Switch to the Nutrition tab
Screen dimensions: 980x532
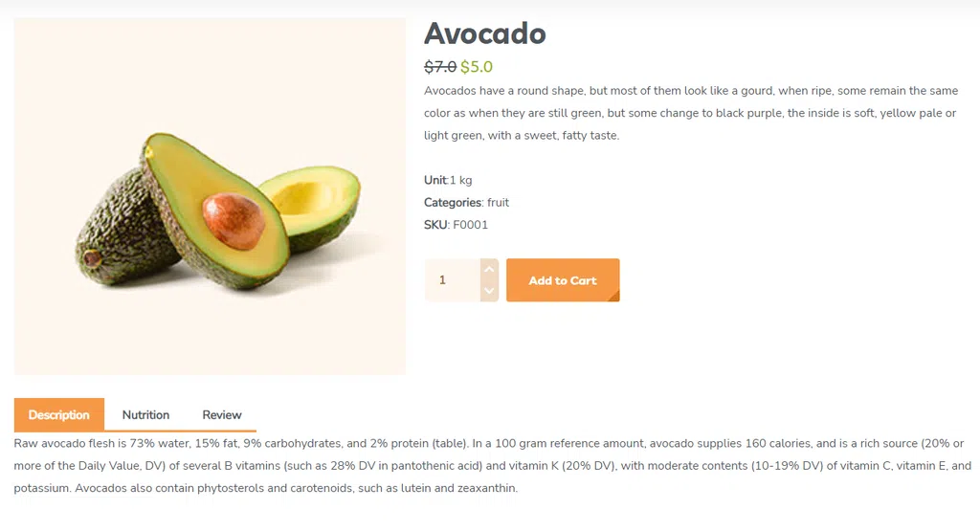[145, 415]
